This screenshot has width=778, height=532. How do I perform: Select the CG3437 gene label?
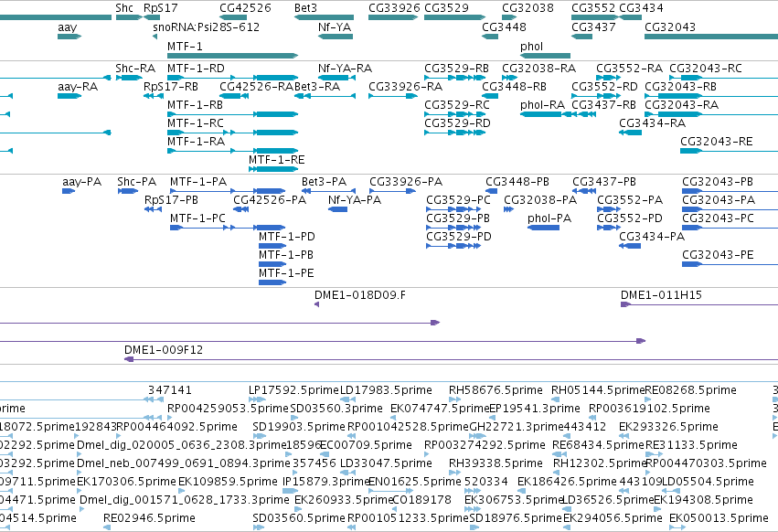pos(593,27)
